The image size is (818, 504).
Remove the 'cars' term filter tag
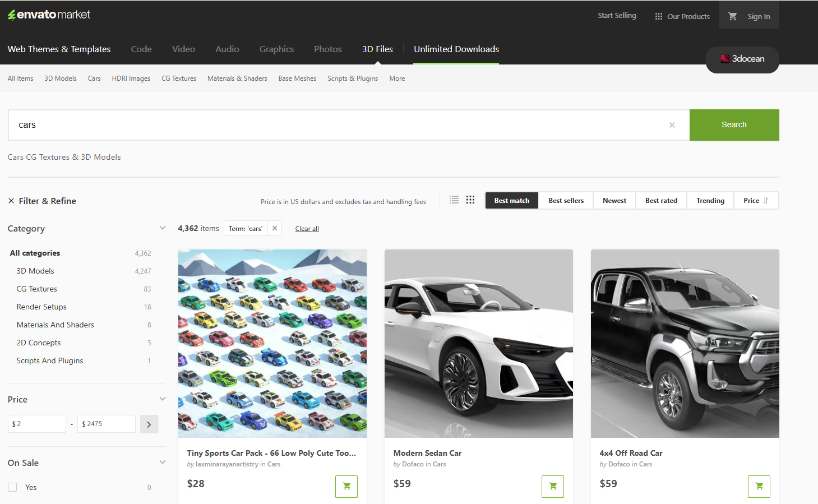coord(275,228)
